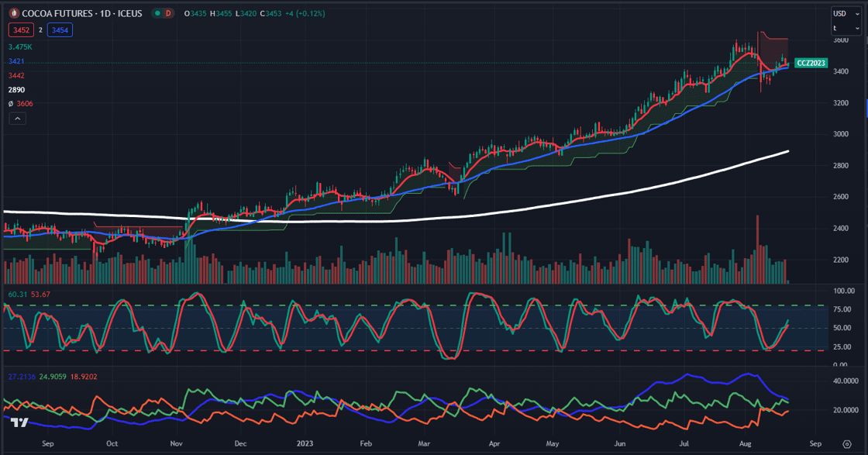Click the Feb time axis label
Screen dimensions: 868x455
366,443
